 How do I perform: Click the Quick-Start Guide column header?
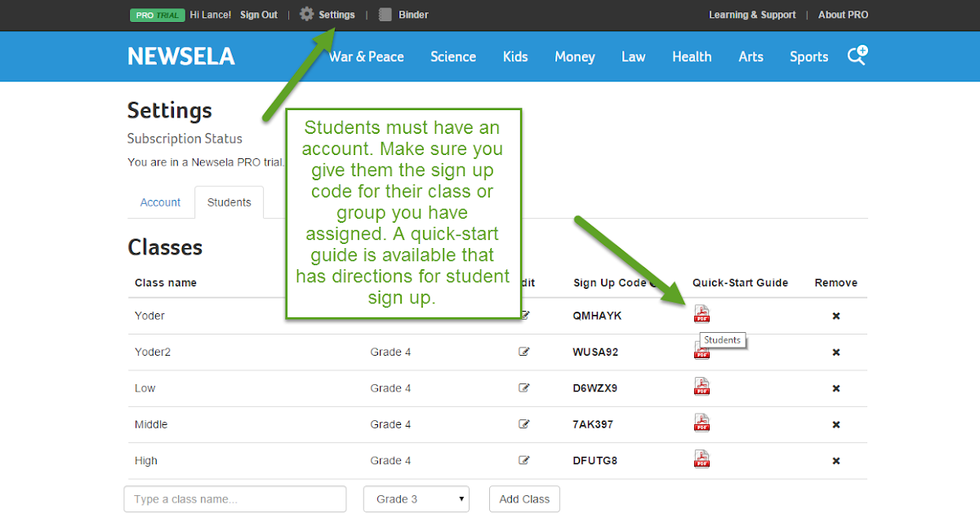pyautogui.click(x=740, y=282)
